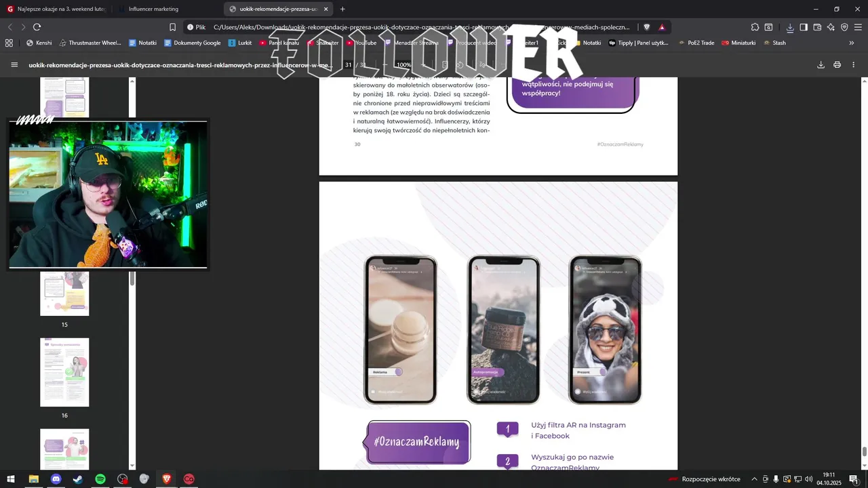Image resolution: width=868 pixels, height=488 pixels.
Task: Select page 15 thumbnail
Action: pyautogui.click(x=64, y=293)
